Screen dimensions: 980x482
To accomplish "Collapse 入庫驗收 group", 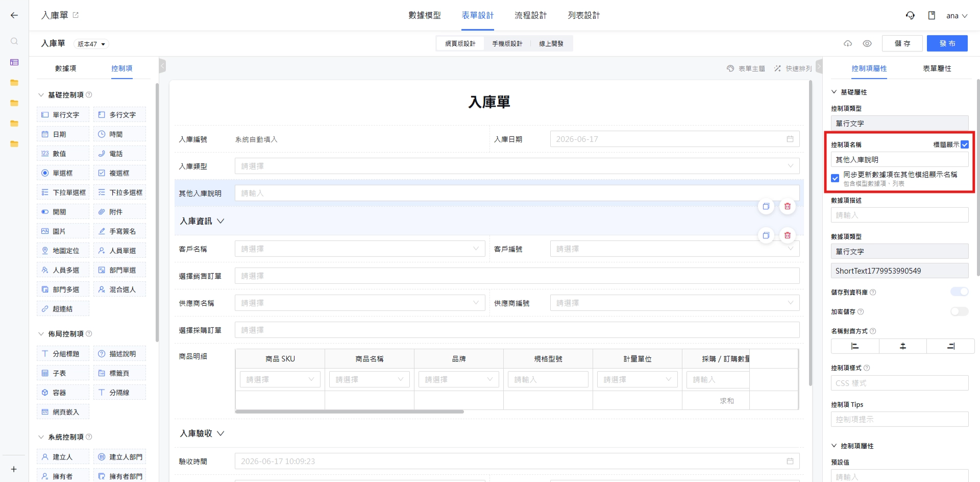I will [x=220, y=433].
